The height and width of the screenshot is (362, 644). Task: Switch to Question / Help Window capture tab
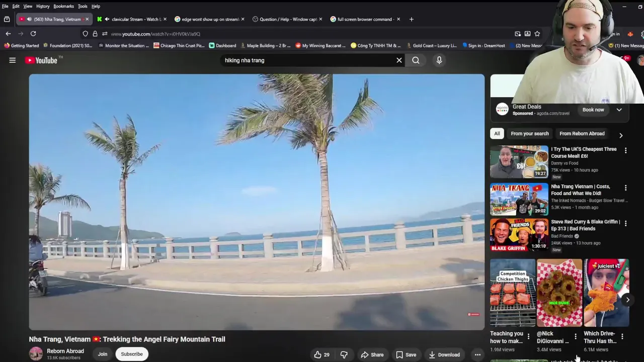pos(288,19)
